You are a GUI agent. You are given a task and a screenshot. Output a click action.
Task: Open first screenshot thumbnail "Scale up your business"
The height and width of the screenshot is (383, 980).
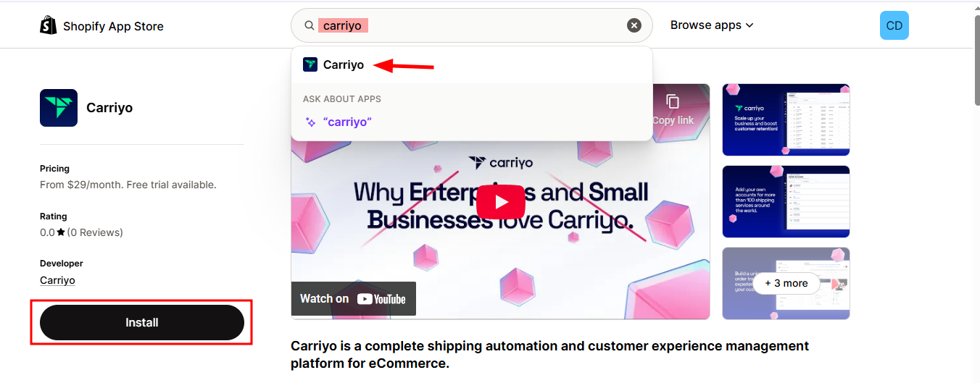pos(786,119)
